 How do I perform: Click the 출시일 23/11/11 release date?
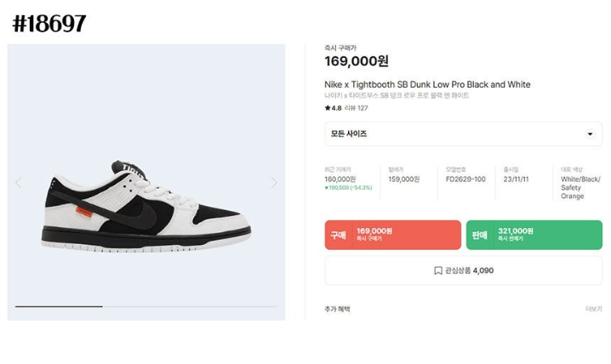[516, 179]
